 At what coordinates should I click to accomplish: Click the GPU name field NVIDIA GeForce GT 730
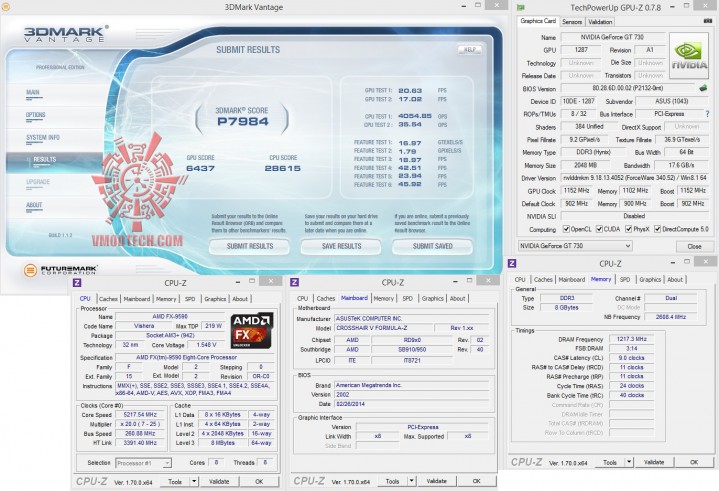(612, 37)
